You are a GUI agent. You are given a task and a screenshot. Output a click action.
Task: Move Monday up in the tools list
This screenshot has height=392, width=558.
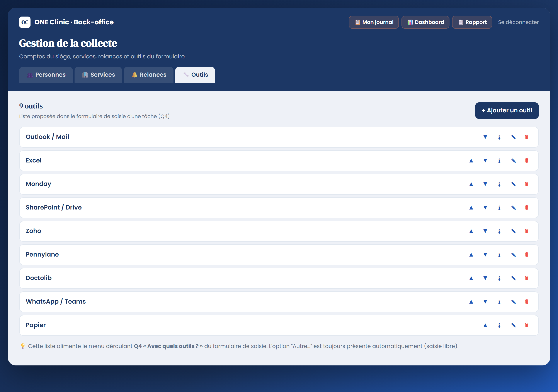click(471, 184)
